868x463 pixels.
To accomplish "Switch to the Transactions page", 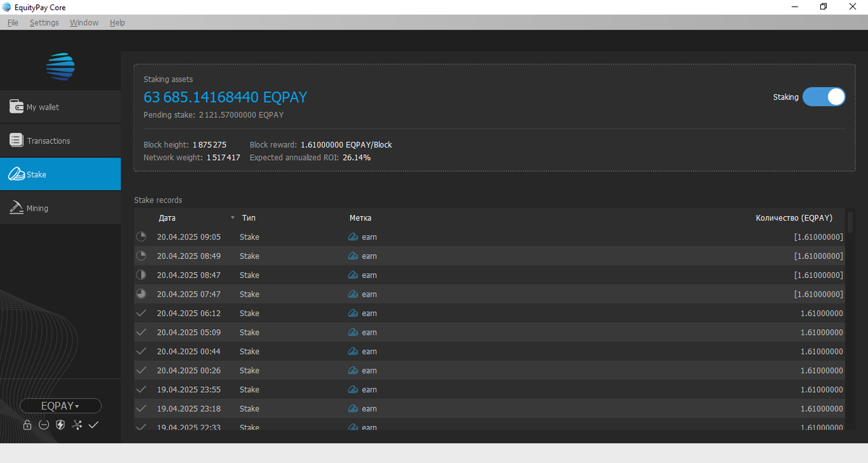I will point(60,141).
